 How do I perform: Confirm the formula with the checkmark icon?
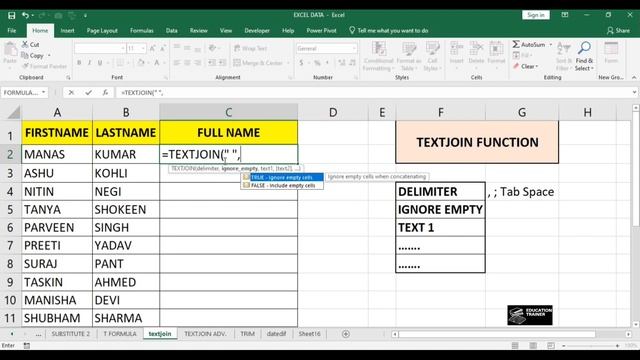(x=88, y=93)
